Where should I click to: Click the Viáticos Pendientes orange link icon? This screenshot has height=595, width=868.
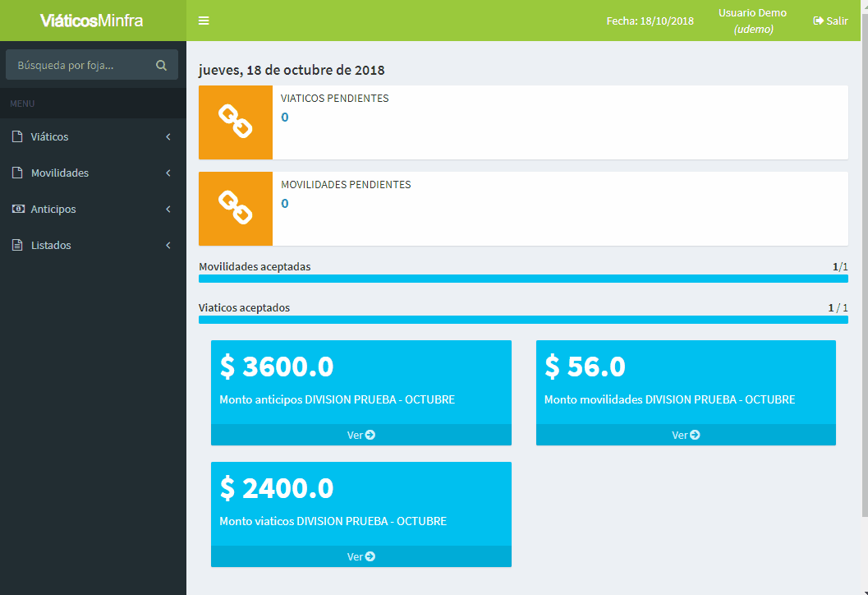(236, 122)
